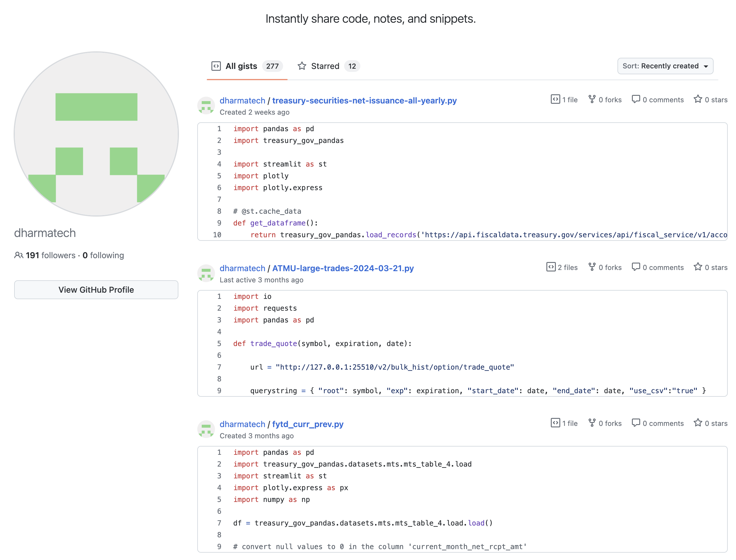Click the dharmatech username above ATMU gist
Screen dimensions: 736x560
click(x=242, y=268)
